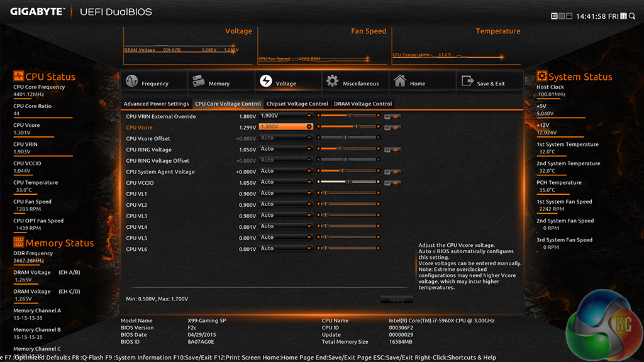Toggle the CPU RING Voltage on/off switch
The height and width of the screenshot is (362, 644).
pos(392,150)
